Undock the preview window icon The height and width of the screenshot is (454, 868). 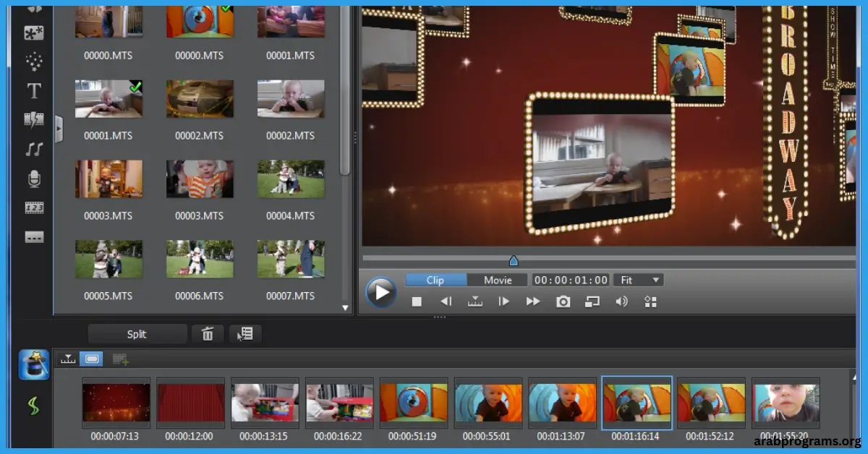coord(593,301)
